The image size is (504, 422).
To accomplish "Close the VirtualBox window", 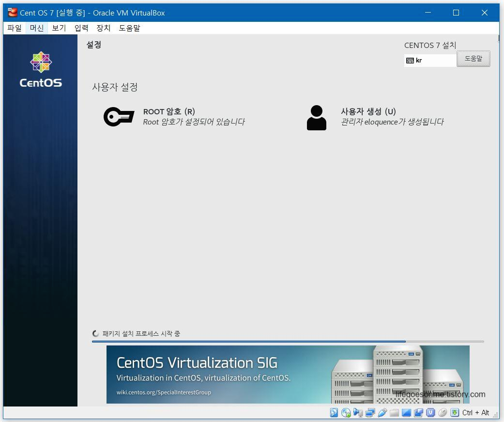I will (x=485, y=13).
